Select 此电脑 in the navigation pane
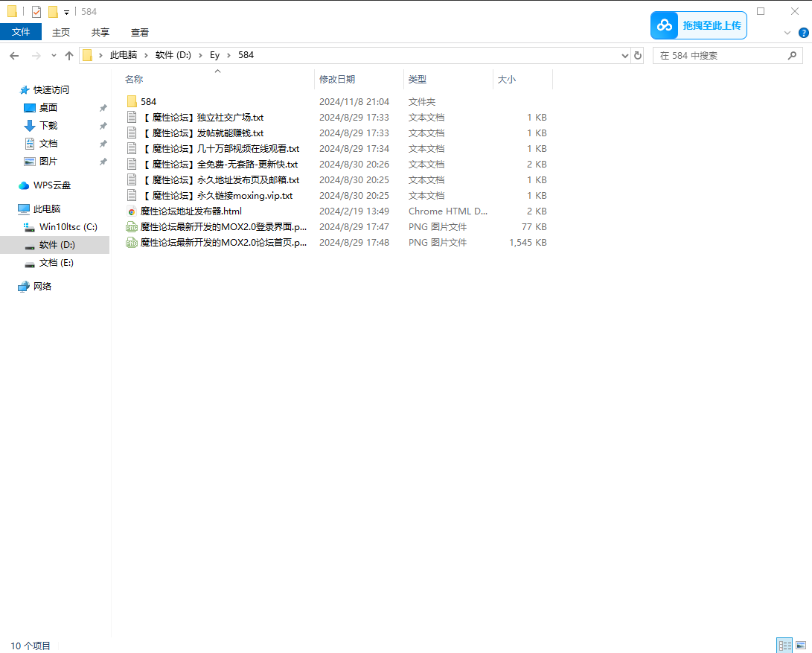The height and width of the screenshot is (653, 812). pyautogui.click(x=47, y=209)
